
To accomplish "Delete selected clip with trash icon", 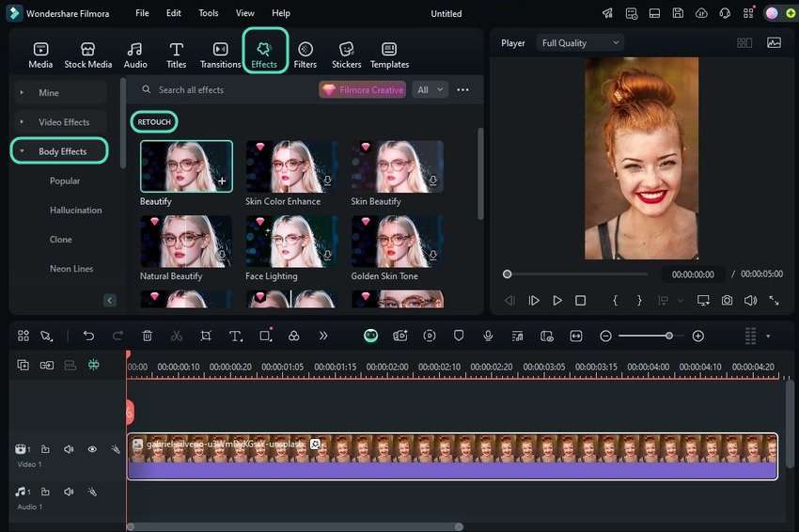I will tap(148, 336).
